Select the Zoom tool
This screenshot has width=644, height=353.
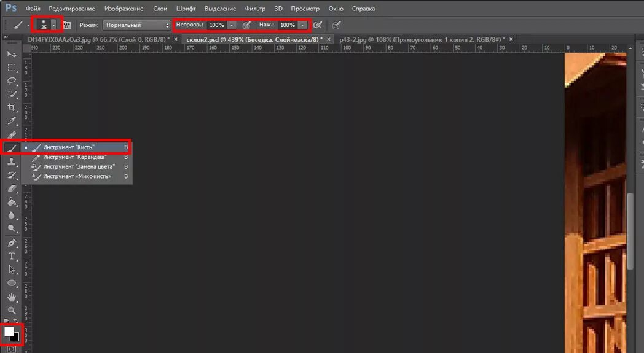click(x=12, y=310)
